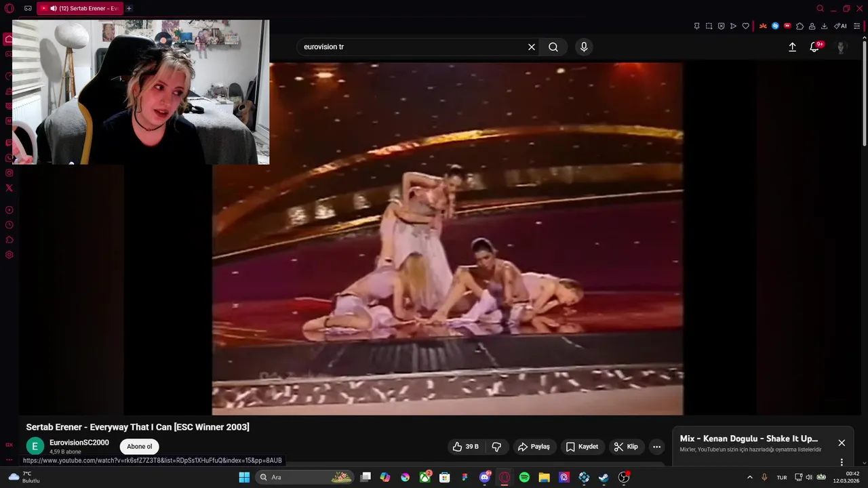Open File Explorer from the taskbar

544,477
